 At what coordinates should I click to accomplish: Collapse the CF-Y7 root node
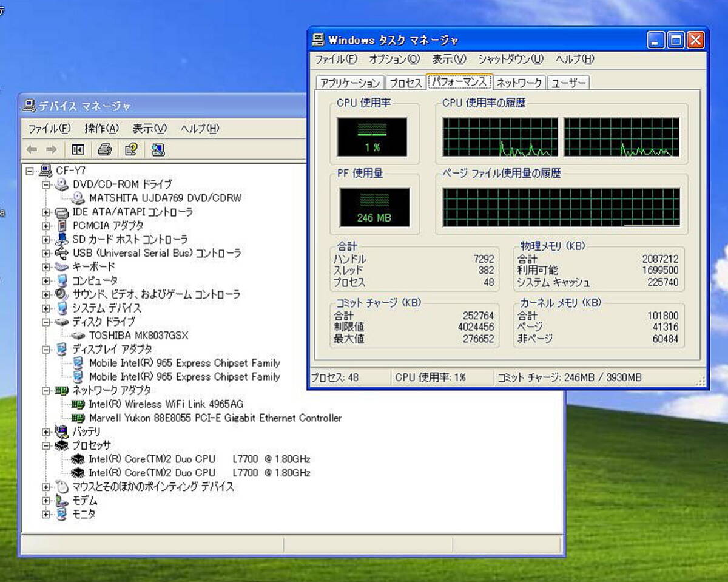click(x=30, y=171)
